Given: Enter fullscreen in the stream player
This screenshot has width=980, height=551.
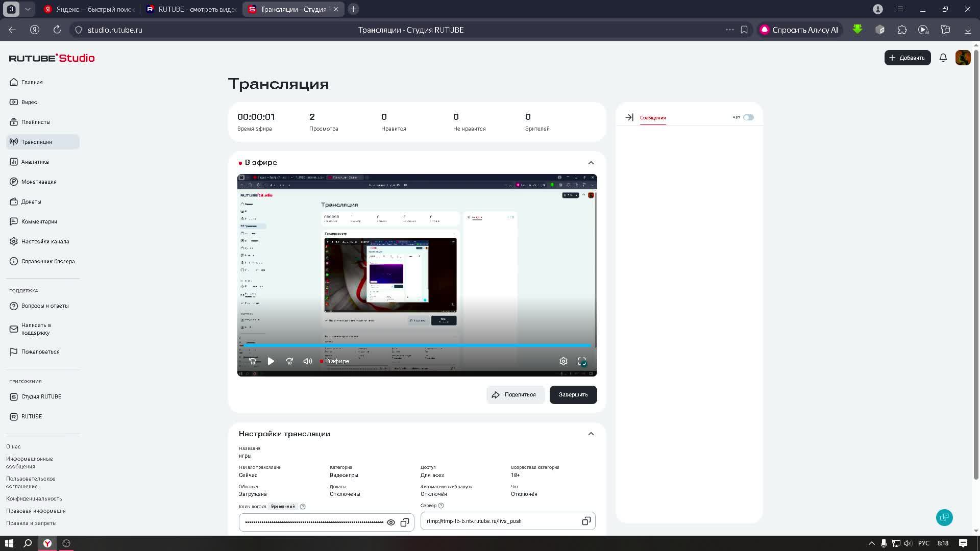Looking at the screenshot, I should [582, 361].
